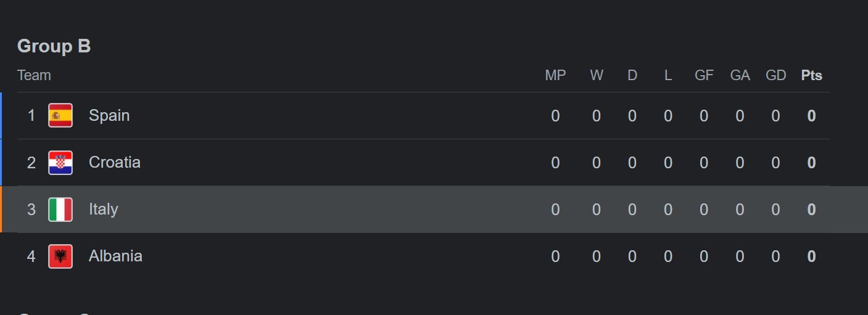Select the Albania team name
The image size is (868, 315).
pyautogui.click(x=115, y=256)
